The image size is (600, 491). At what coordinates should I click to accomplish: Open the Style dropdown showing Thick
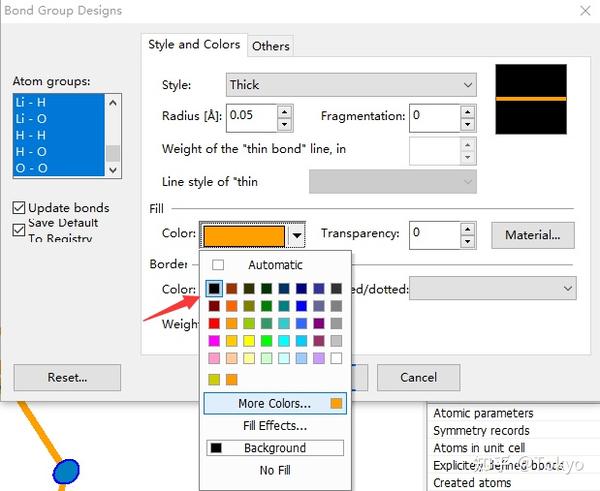click(350, 85)
